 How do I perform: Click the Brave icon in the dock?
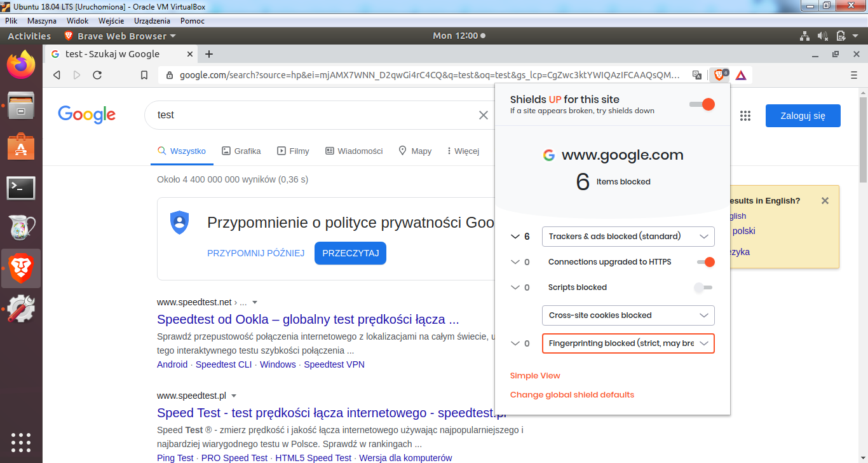(x=21, y=268)
